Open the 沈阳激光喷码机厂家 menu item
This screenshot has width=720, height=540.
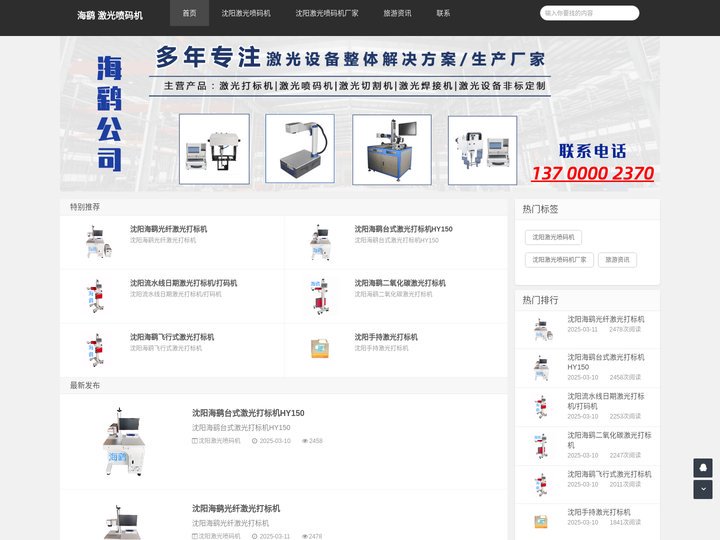327,13
